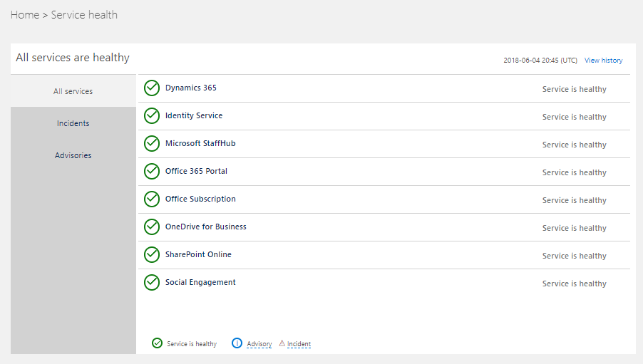The image size is (643, 364).
Task: Open the Microsoft StaffHub service name
Action: point(200,143)
